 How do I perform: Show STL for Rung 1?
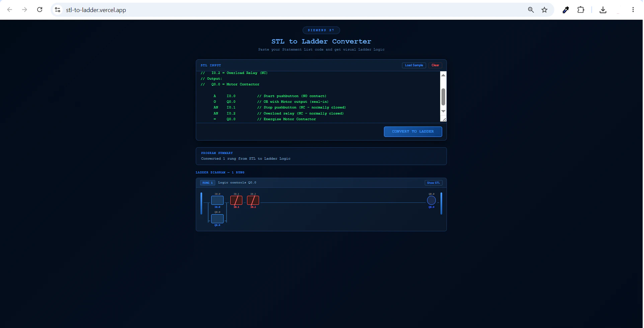433,183
